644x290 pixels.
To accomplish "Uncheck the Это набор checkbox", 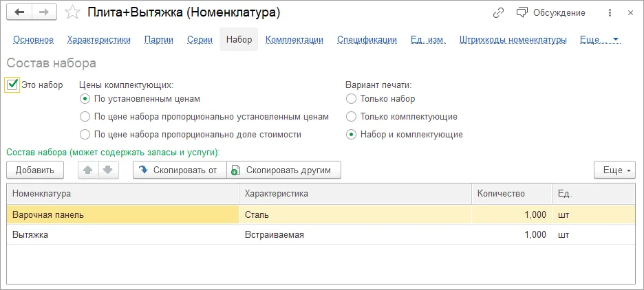I will tap(12, 85).
